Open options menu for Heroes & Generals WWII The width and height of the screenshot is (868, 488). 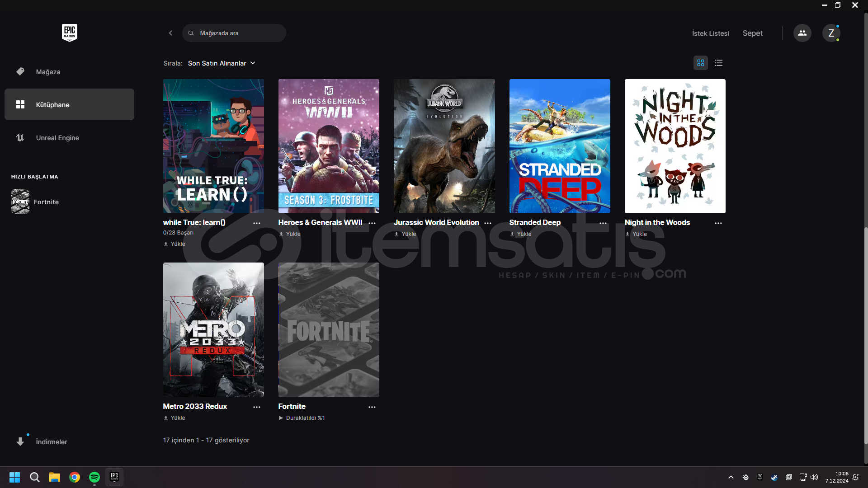372,223
